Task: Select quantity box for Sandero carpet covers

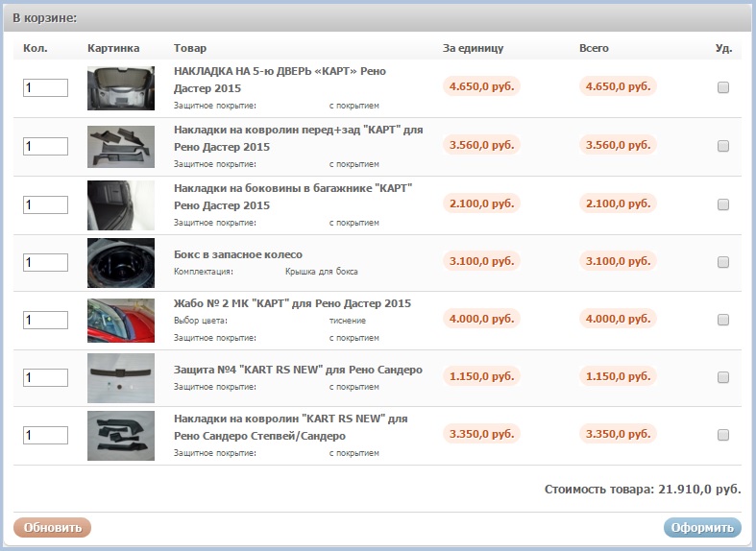Action: (45, 435)
